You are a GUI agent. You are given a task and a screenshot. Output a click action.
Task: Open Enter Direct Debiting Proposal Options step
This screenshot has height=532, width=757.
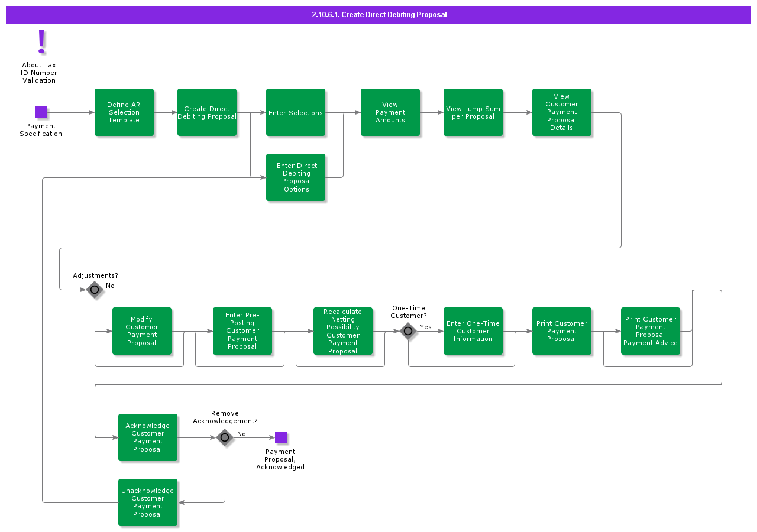(296, 177)
